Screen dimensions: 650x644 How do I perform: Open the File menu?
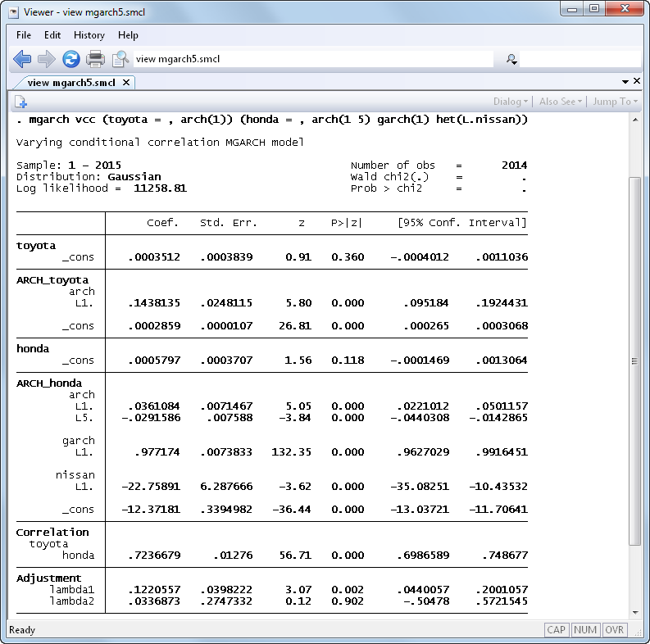(x=24, y=35)
